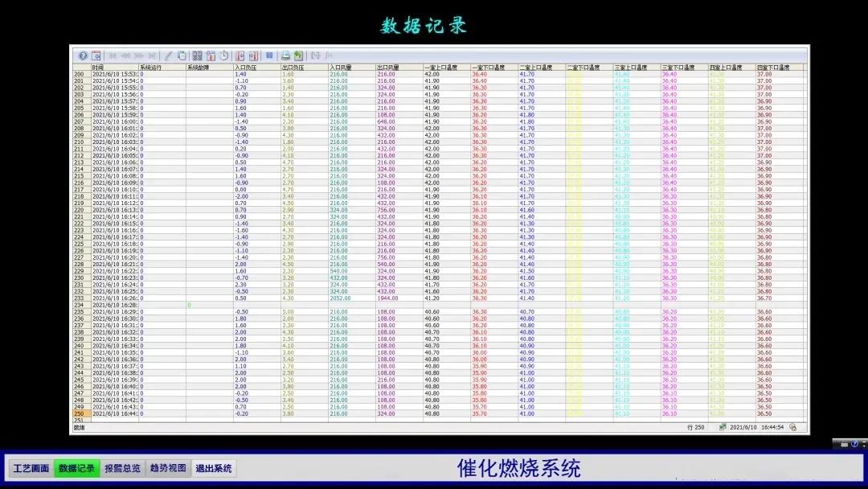Switch to the 趋势视图 tab
The image size is (868, 489).
[x=166, y=468]
